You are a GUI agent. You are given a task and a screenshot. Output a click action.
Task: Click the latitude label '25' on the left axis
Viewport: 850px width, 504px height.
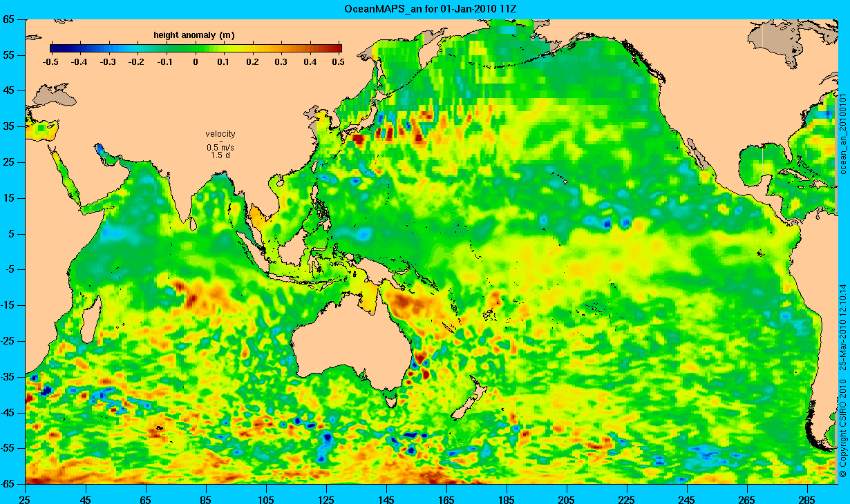point(10,163)
